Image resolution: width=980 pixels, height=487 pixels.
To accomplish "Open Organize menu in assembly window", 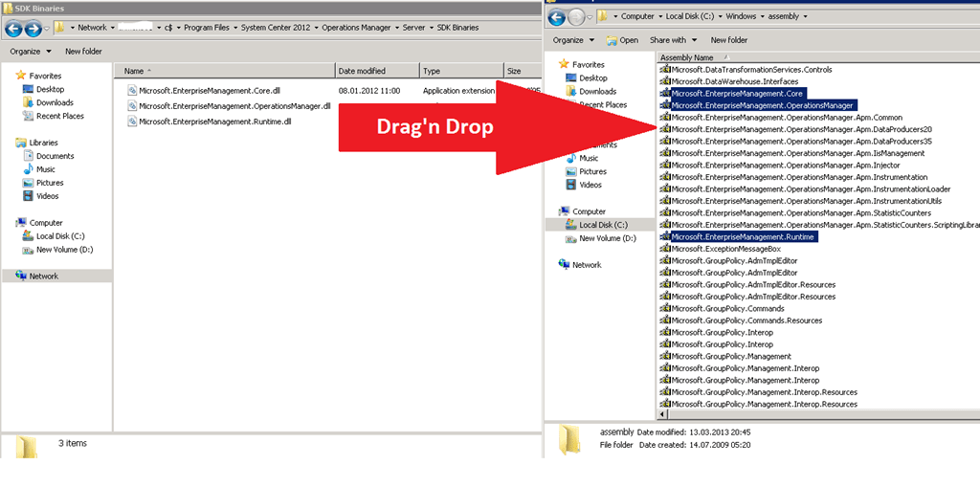I will tap(573, 40).
